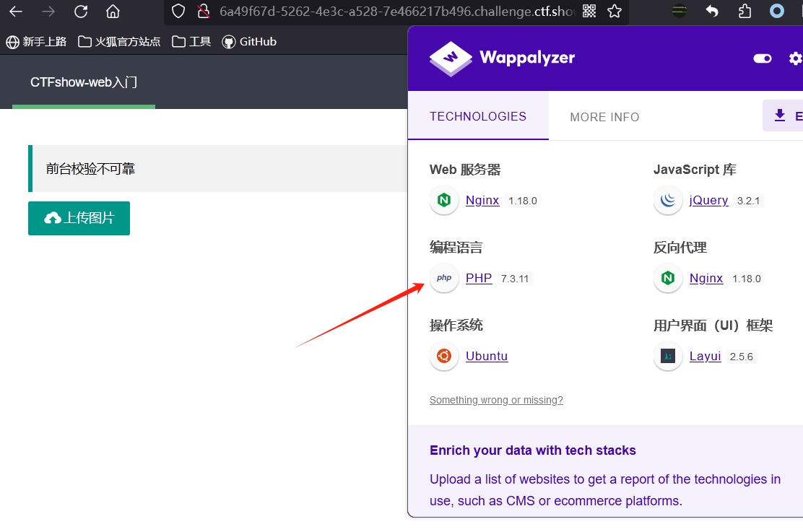The height and width of the screenshot is (532, 803).
Task: Click the 用户界面（UI）框架 heading
Action: [x=713, y=325]
